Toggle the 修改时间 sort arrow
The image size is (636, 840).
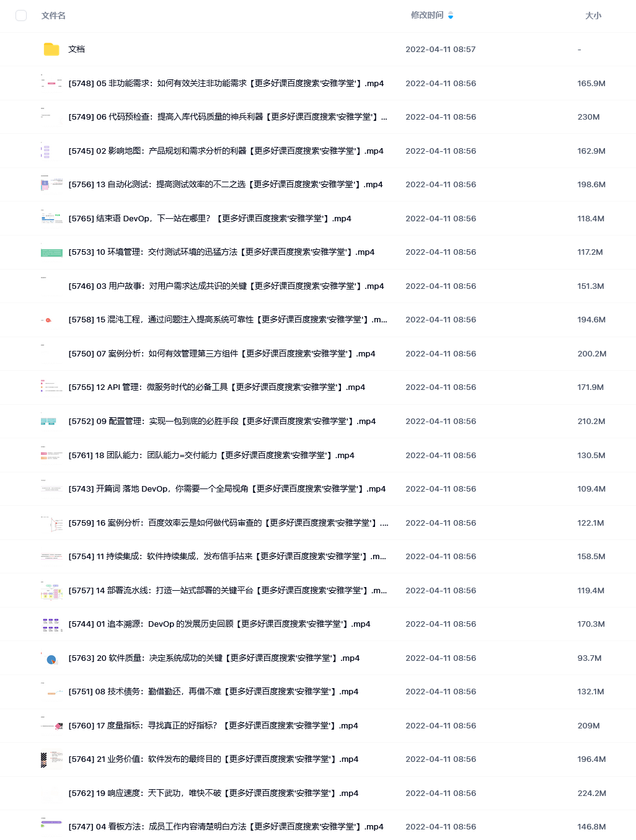click(x=451, y=15)
